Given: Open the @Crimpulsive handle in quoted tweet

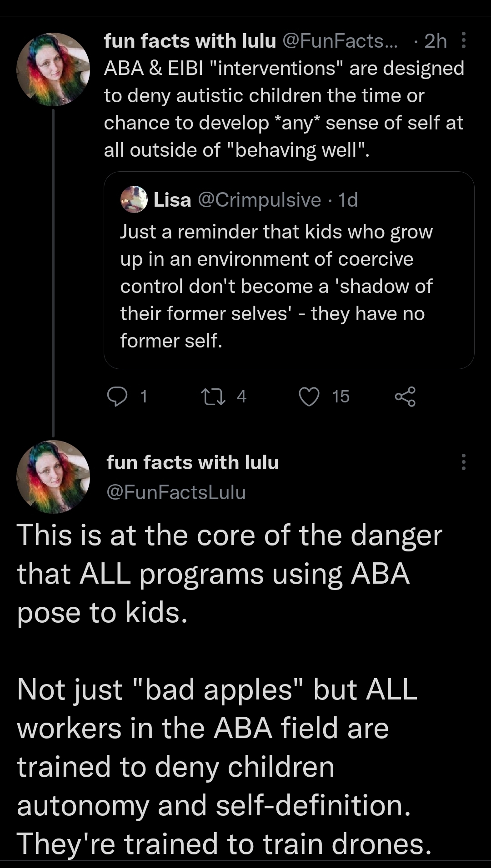Looking at the screenshot, I should (259, 200).
